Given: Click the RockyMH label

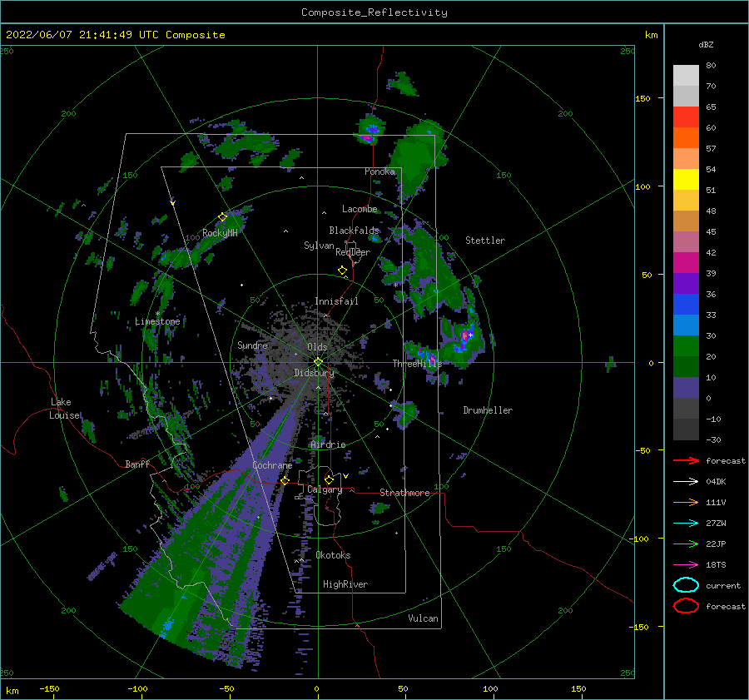Looking at the screenshot, I should click(x=220, y=233).
